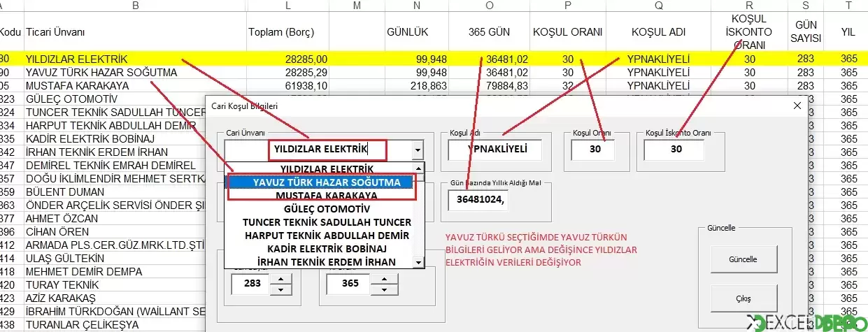Select column B header

click(x=134, y=6)
